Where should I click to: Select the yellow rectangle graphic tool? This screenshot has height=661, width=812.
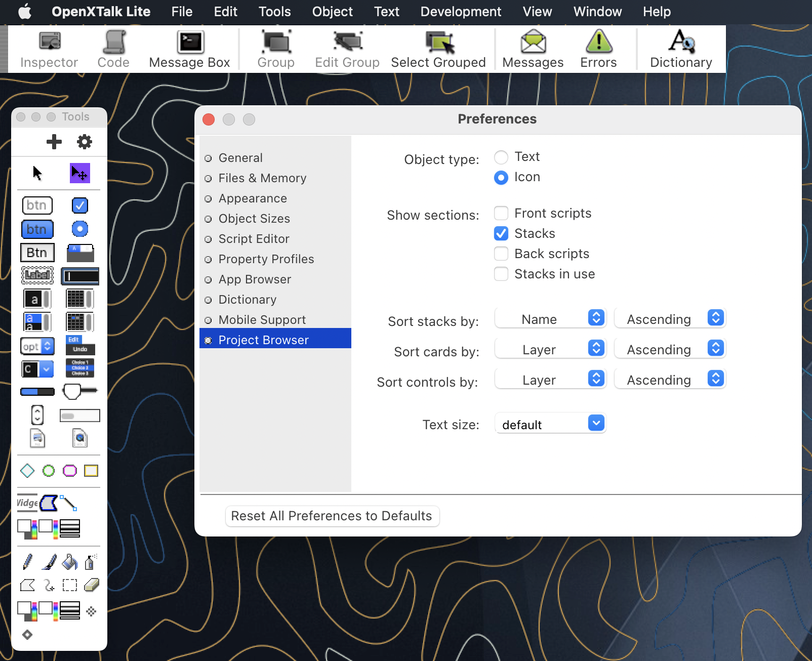[91, 471]
